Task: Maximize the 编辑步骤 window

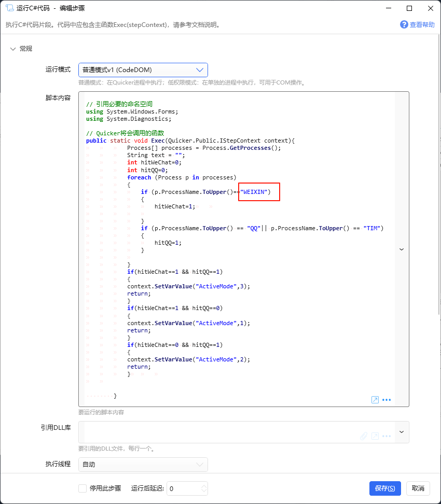Action: 409,8
